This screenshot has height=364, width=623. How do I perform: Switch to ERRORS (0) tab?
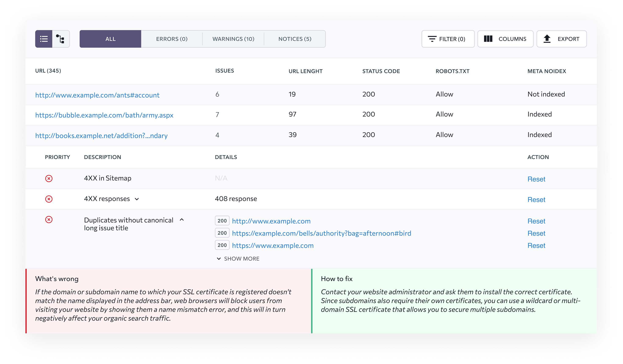[x=172, y=39]
